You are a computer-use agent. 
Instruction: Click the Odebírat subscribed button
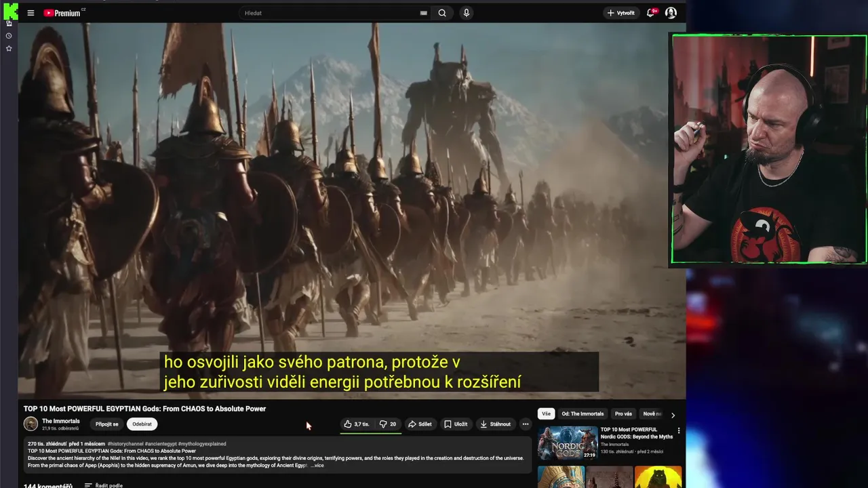(x=142, y=424)
